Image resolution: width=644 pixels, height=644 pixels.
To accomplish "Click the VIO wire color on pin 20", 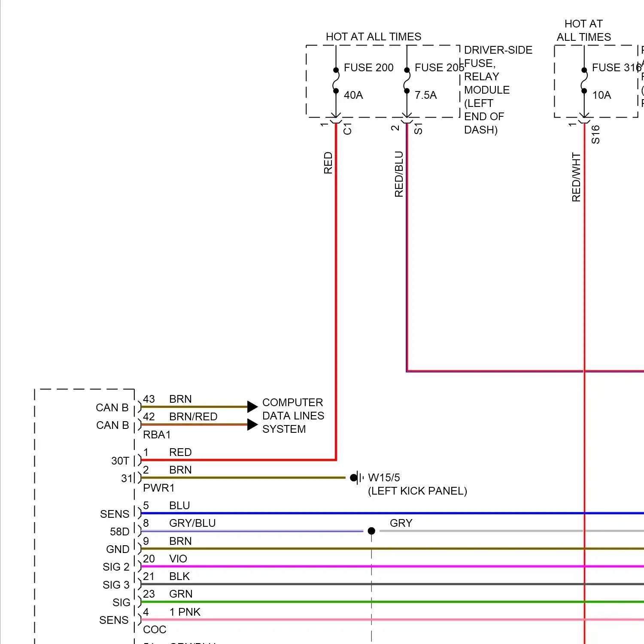I will (x=178, y=559).
